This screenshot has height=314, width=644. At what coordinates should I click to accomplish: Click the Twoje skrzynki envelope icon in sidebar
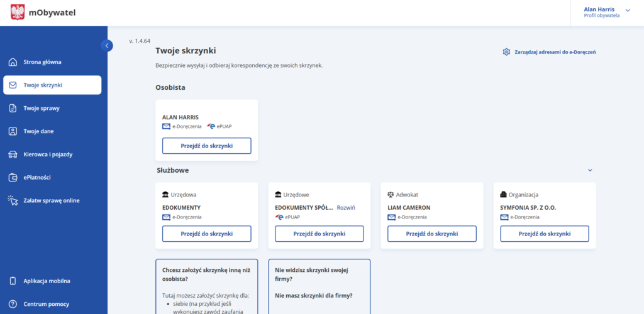[13, 85]
